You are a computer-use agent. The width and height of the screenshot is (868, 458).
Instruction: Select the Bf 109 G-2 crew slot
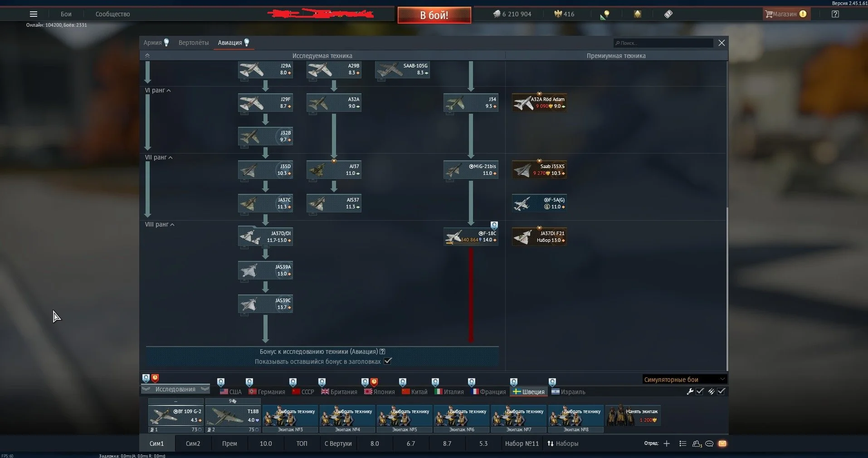176,415
